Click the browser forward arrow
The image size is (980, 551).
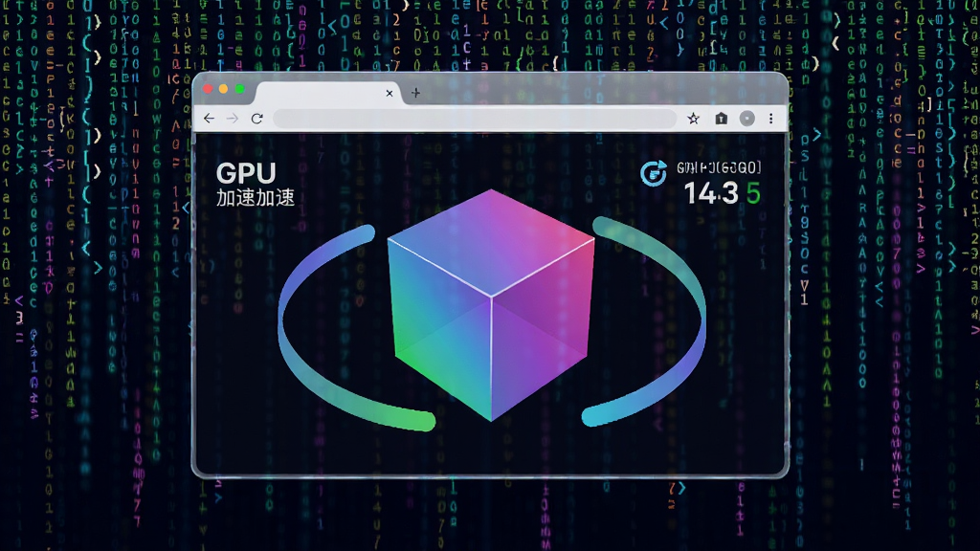pos(232,118)
